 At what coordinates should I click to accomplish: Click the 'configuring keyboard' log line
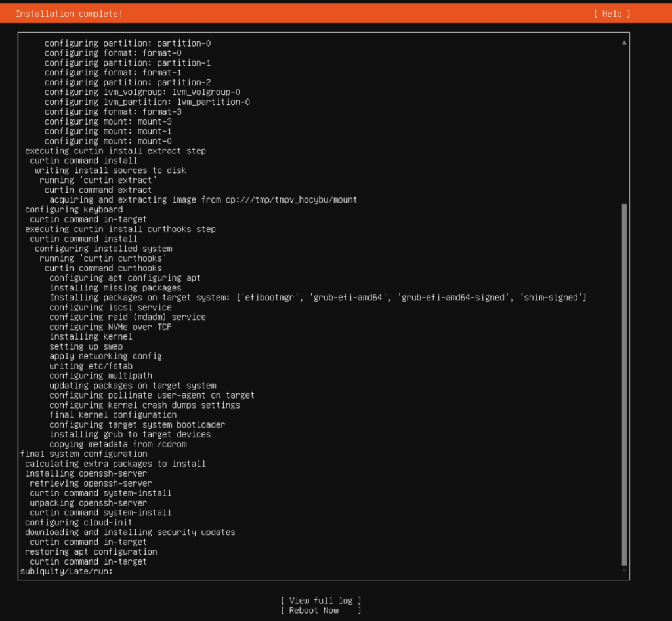[x=73, y=210]
